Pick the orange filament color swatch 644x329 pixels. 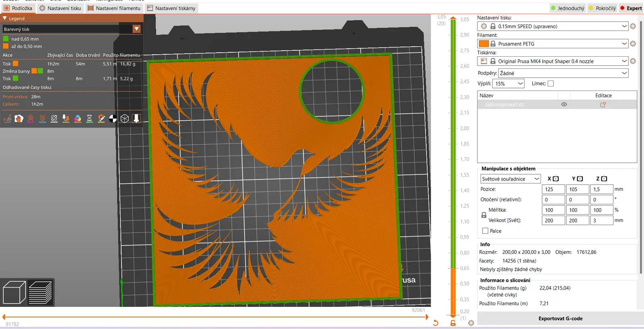tap(484, 43)
